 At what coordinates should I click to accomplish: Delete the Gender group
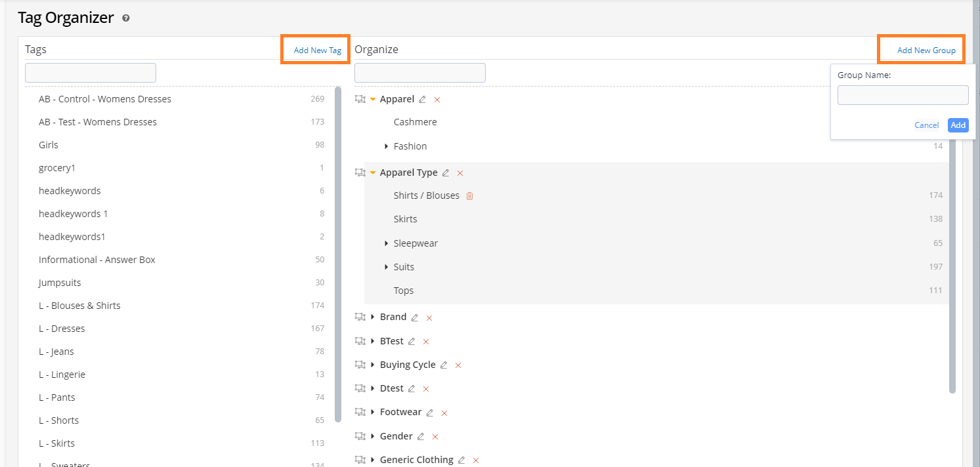click(435, 437)
